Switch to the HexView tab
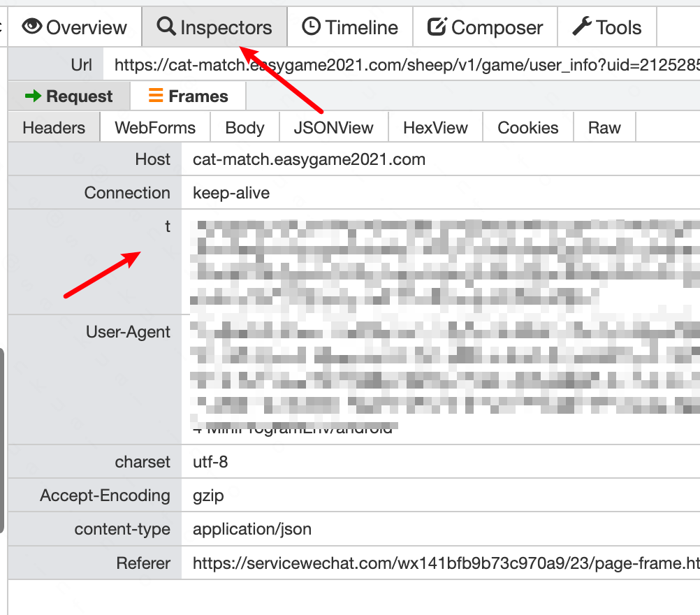 435,128
